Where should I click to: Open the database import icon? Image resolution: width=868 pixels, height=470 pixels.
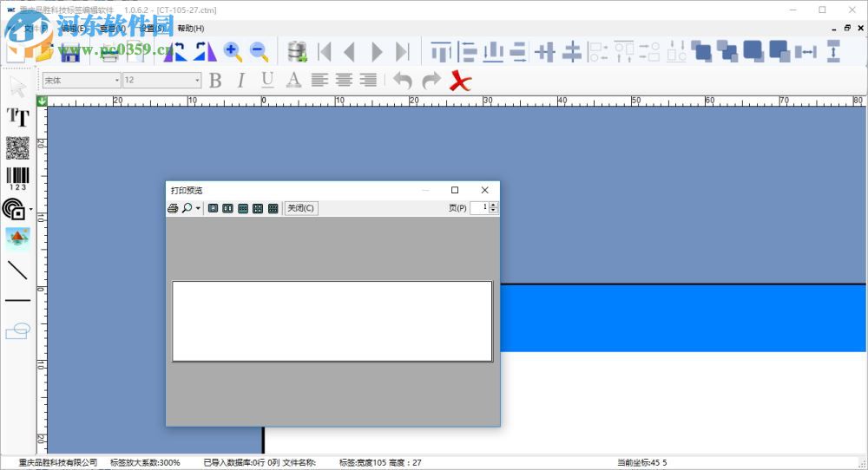[x=297, y=51]
